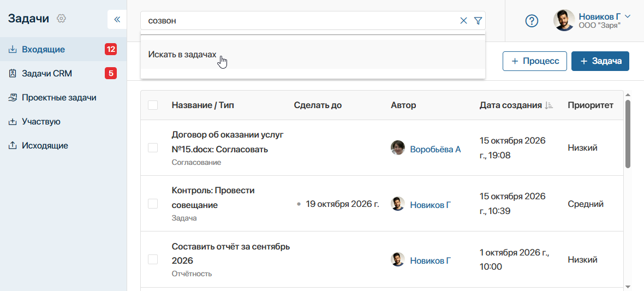The height and width of the screenshot is (291, 644).
Task: Click the Средний priority cell
Action: pos(586,204)
